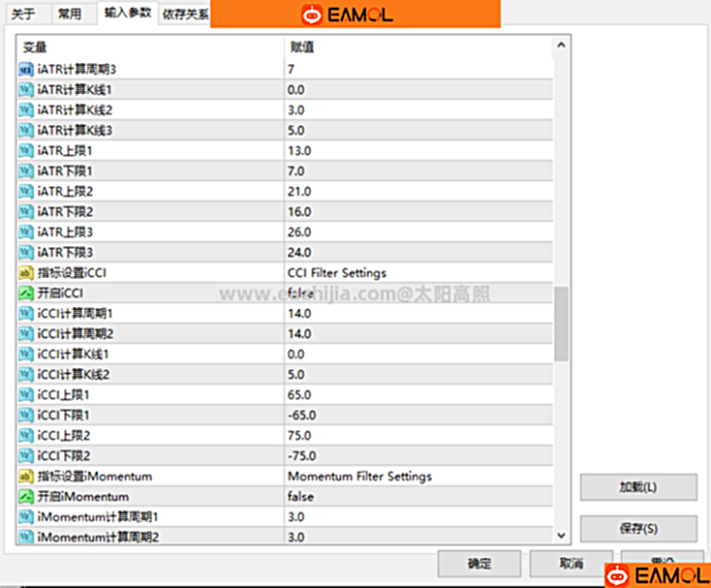711x588 pixels.
Task: Click the string icon for 指标设置iMomentum
Action: click(26, 477)
